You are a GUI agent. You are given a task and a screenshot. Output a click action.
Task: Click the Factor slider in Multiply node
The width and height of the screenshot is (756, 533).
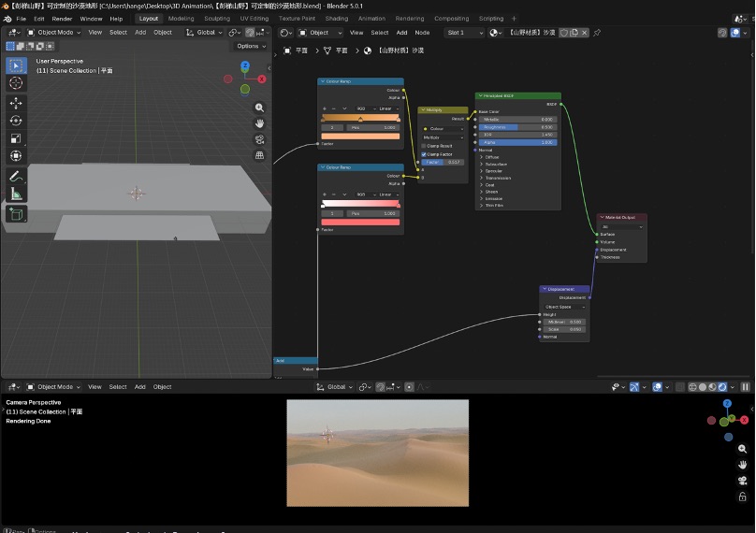443,163
